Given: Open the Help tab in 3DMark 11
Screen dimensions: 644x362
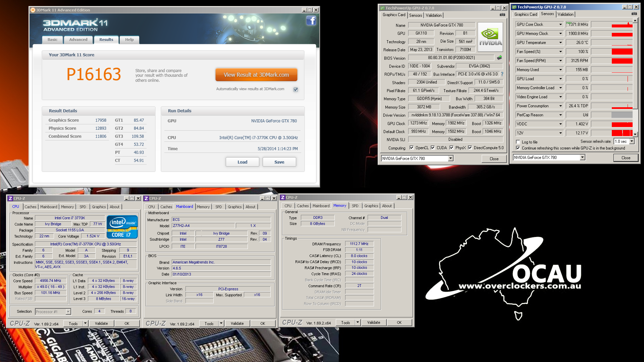Looking at the screenshot, I should click(x=129, y=40).
